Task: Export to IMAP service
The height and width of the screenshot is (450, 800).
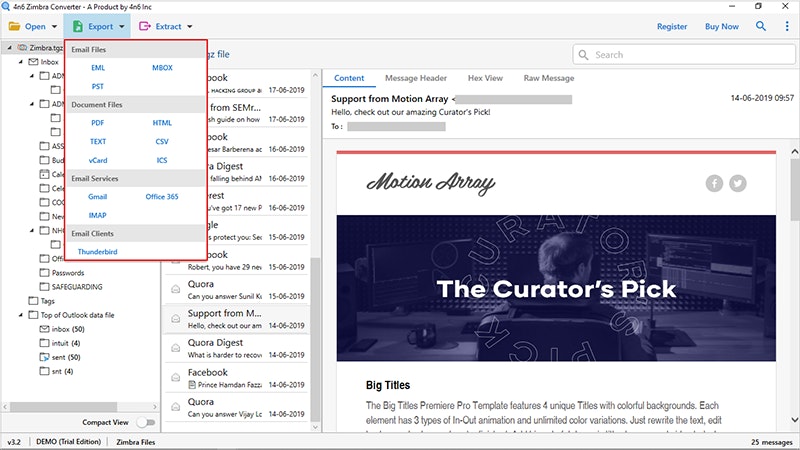Action: (x=97, y=215)
